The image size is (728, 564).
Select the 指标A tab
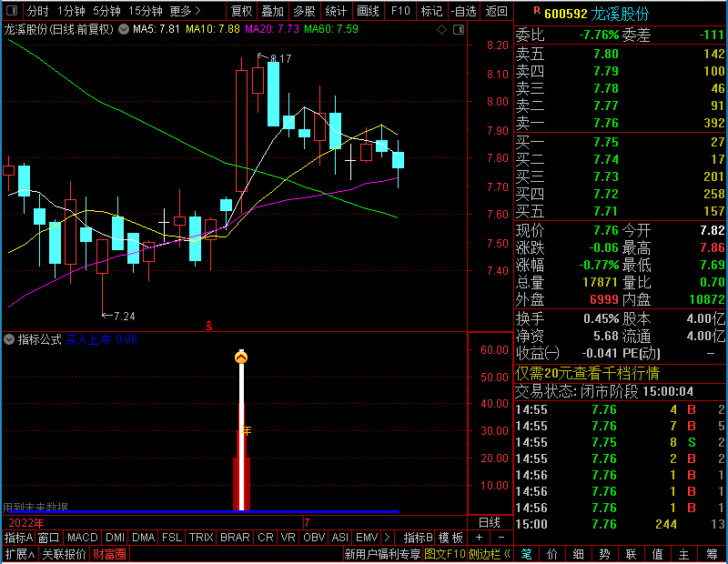pyautogui.click(x=18, y=538)
